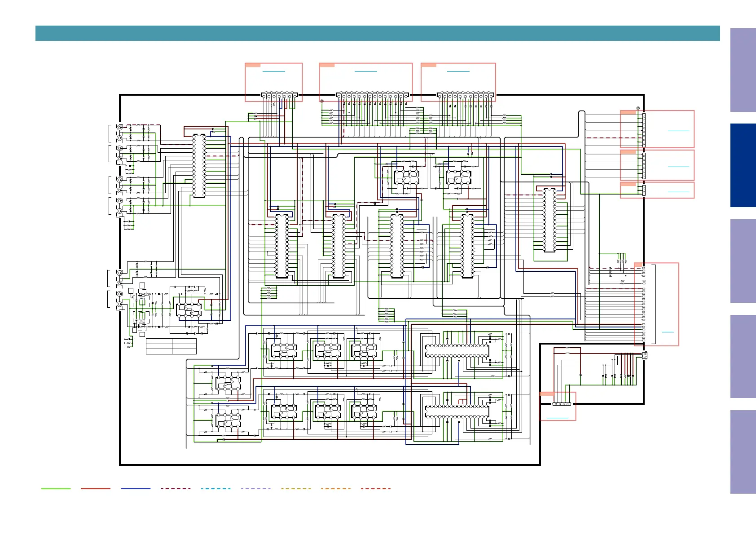Screen dimensions: 756x535
Task: Open the link in the leftmost top connector box
Action: pyautogui.click(x=274, y=71)
